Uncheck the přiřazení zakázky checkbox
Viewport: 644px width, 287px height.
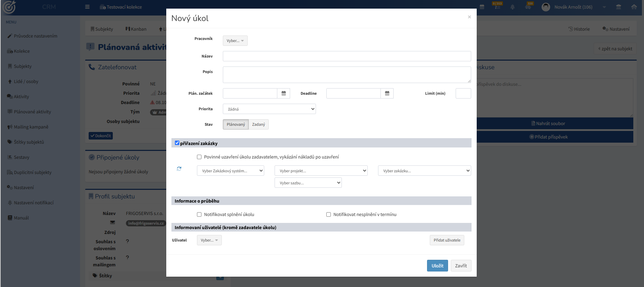tap(177, 143)
